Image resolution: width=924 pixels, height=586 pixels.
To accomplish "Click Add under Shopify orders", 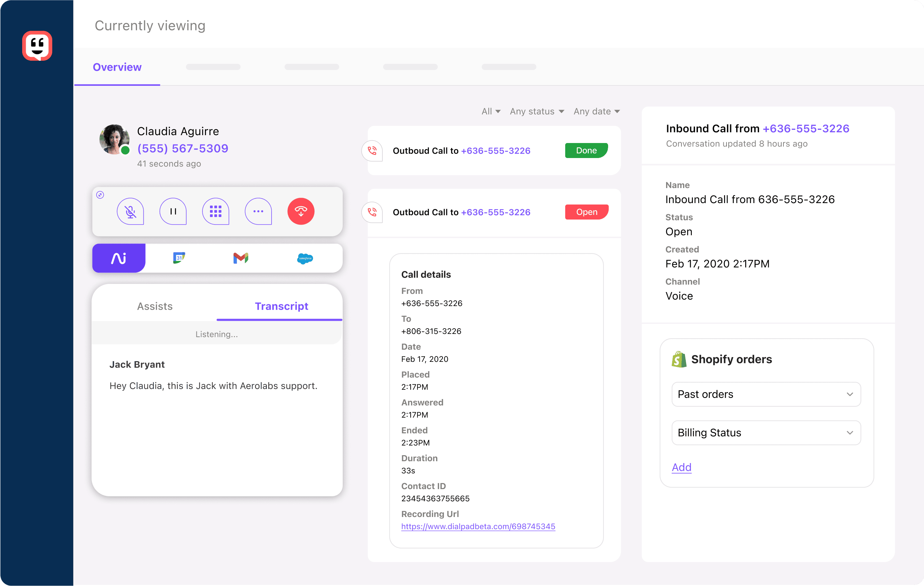I will point(681,467).
